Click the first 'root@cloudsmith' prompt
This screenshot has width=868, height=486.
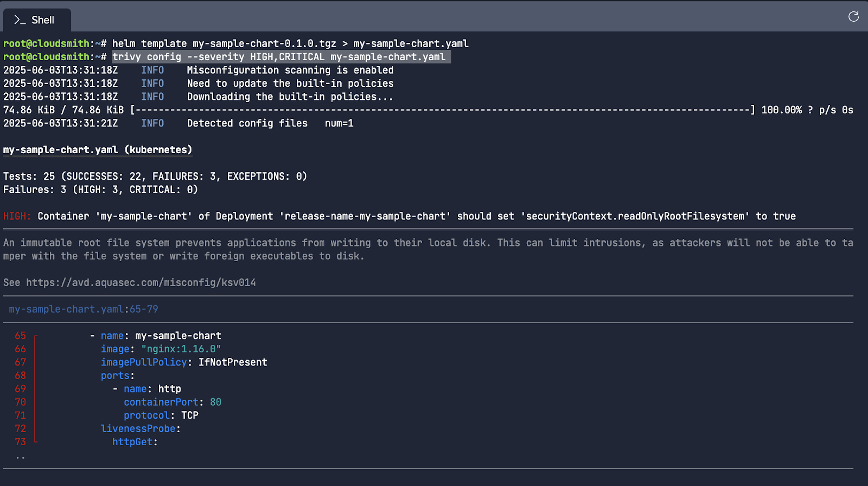[46, 43]
